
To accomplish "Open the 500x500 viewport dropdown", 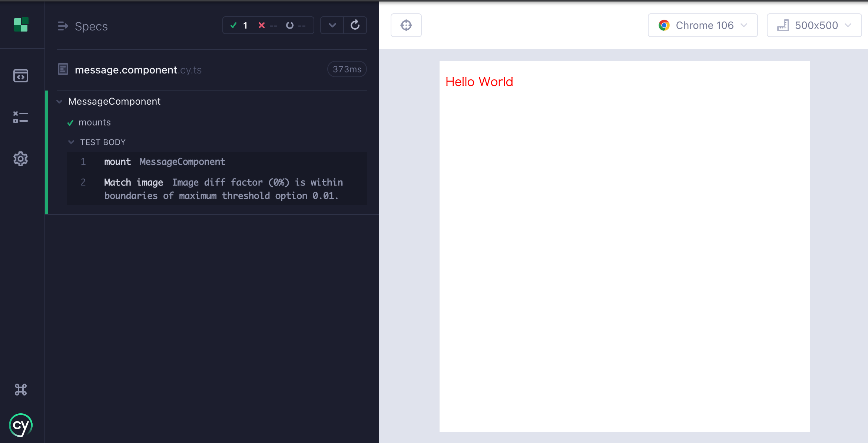I will click(814, 25).
